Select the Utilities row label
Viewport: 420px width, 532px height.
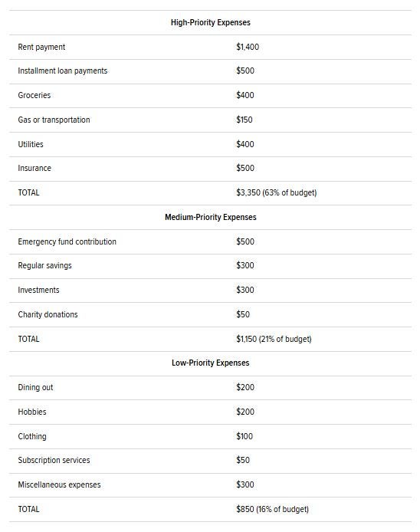31,144
